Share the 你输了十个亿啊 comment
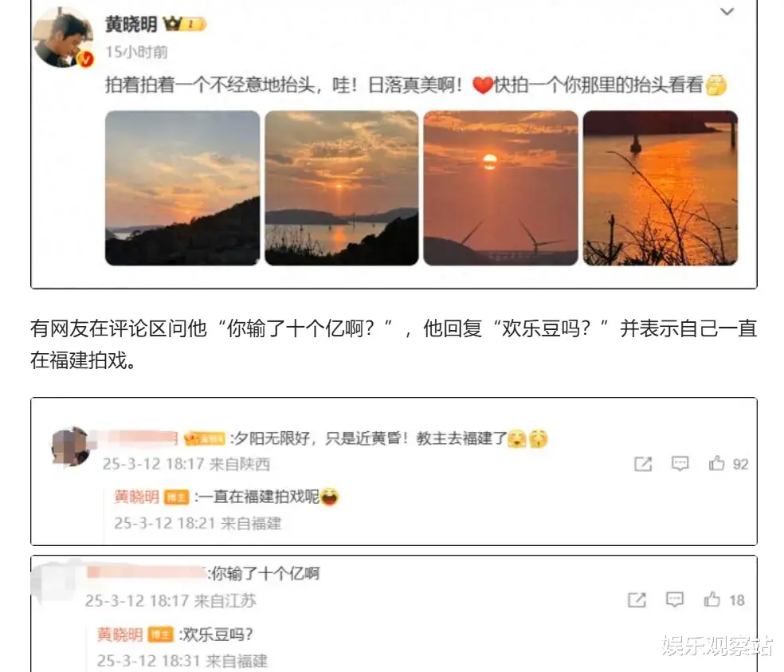Screen dimensions: 784x672 click(x=637, y=599)
